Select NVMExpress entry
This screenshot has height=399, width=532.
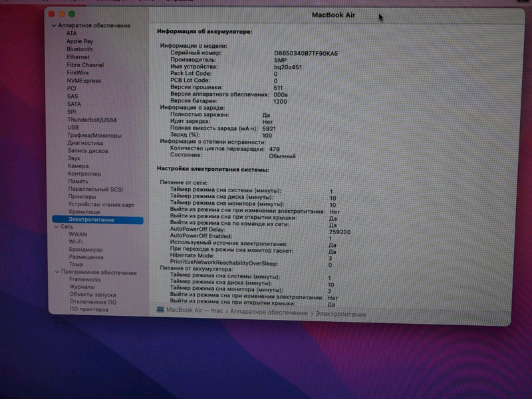[84, 80]
